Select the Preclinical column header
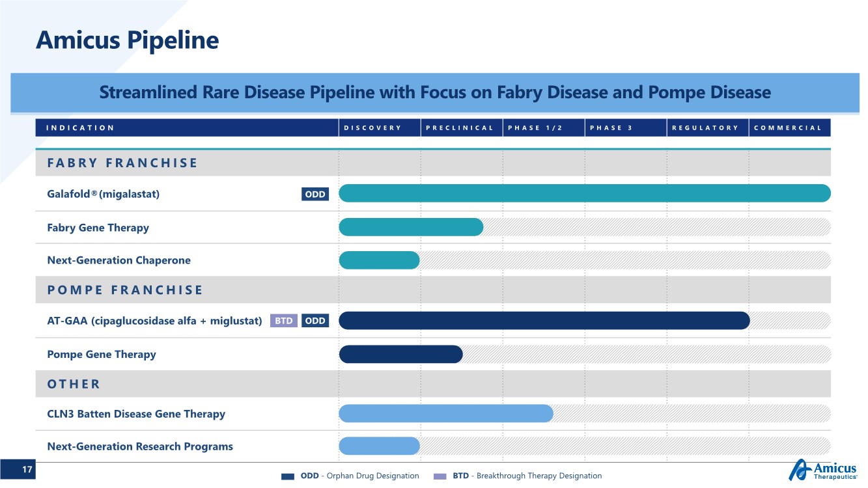This screenshot has height=488, width=868. tap(461, 128)
